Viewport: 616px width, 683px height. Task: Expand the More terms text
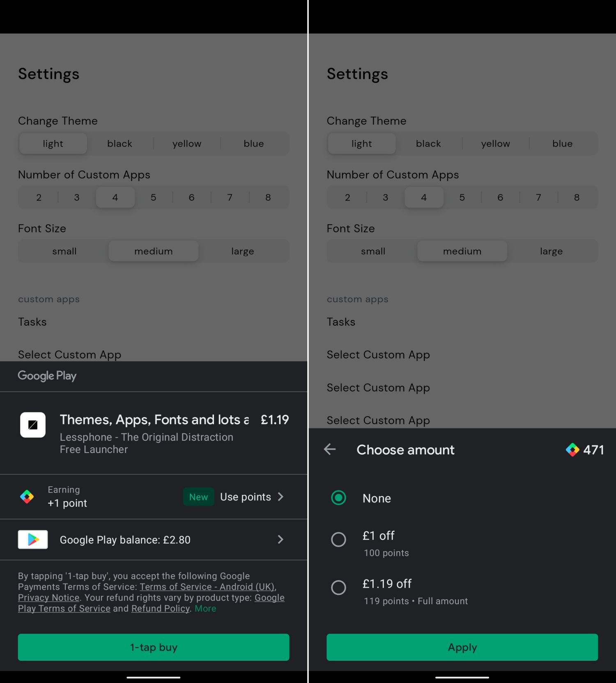(205, 608)
